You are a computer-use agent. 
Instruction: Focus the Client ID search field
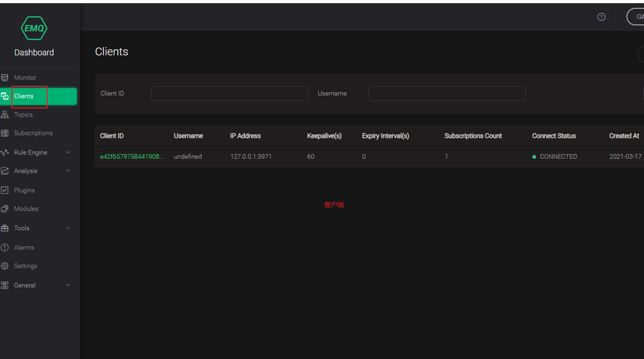(x=230, y=94)
